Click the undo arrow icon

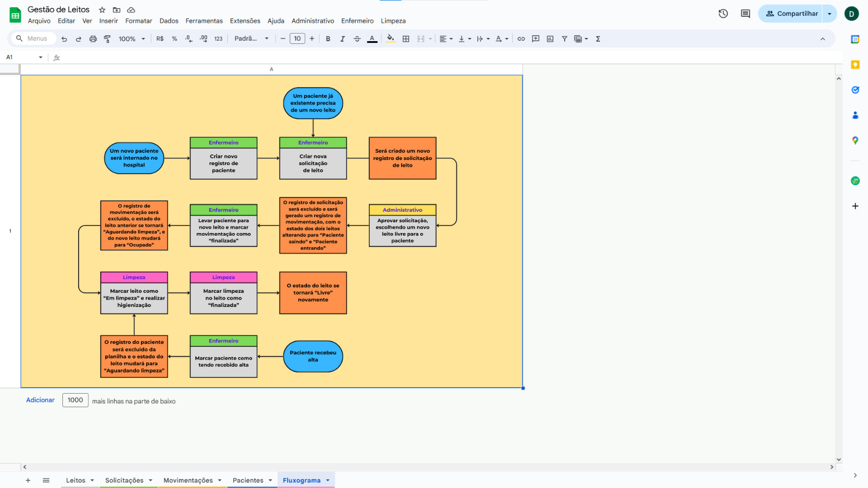click(x=64, y=39)
